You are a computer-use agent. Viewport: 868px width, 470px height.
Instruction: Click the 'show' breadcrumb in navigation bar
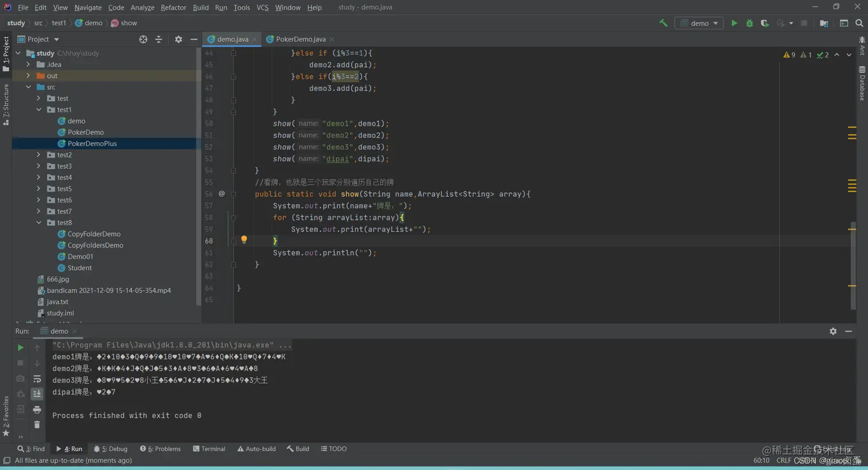129,23
